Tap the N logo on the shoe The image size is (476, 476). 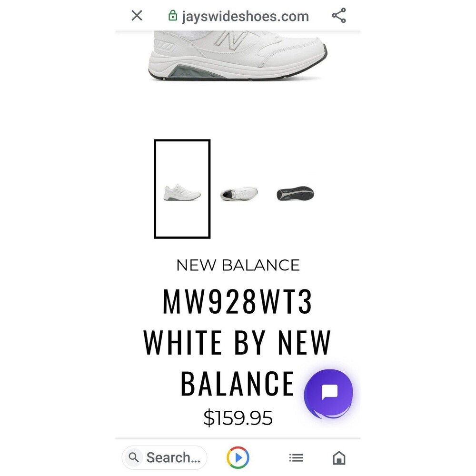231,40
